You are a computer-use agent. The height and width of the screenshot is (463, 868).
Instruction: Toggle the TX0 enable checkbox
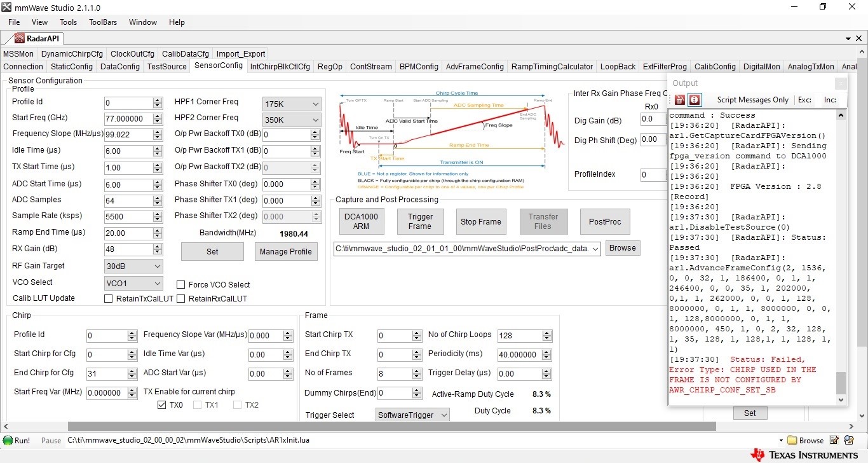point(162,405)
